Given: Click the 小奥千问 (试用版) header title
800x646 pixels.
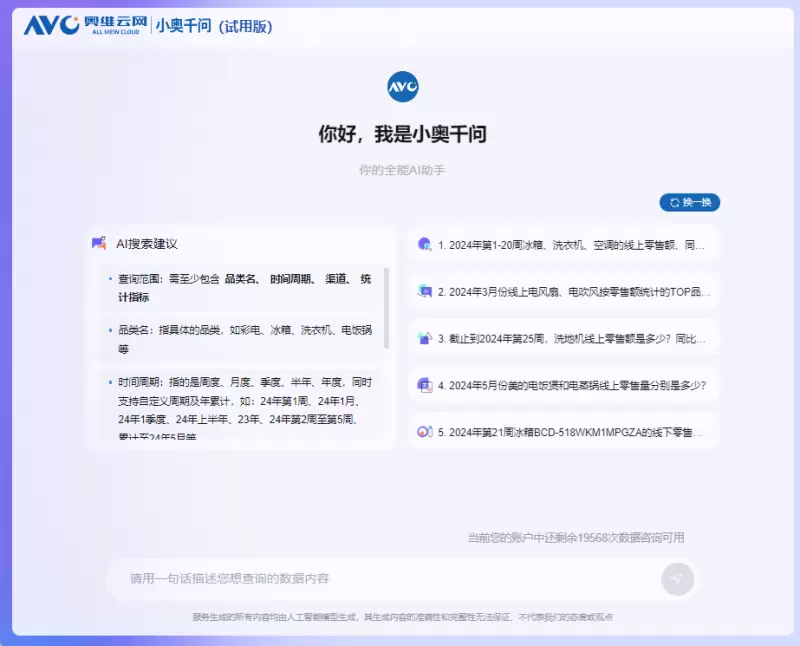Looking at the screenshot, I should tap(214, 27).
